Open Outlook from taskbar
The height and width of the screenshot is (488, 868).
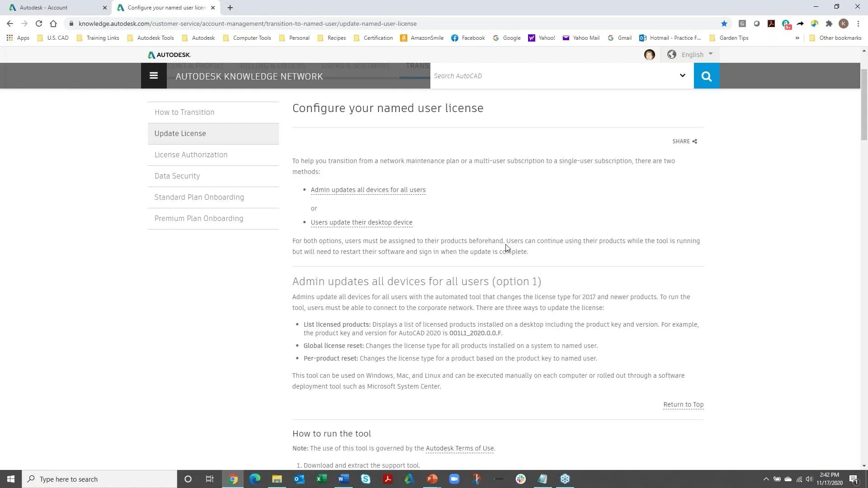pyautogui.click(x=299, y=479)
